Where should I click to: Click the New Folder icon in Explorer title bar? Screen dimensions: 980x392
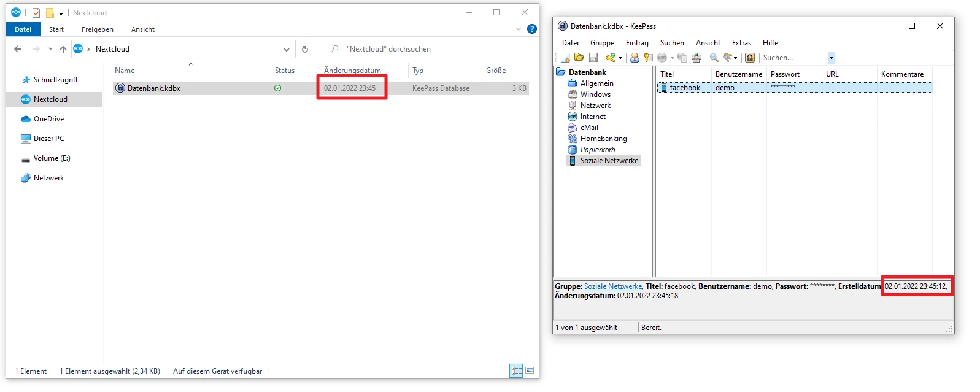click(50, 12)
